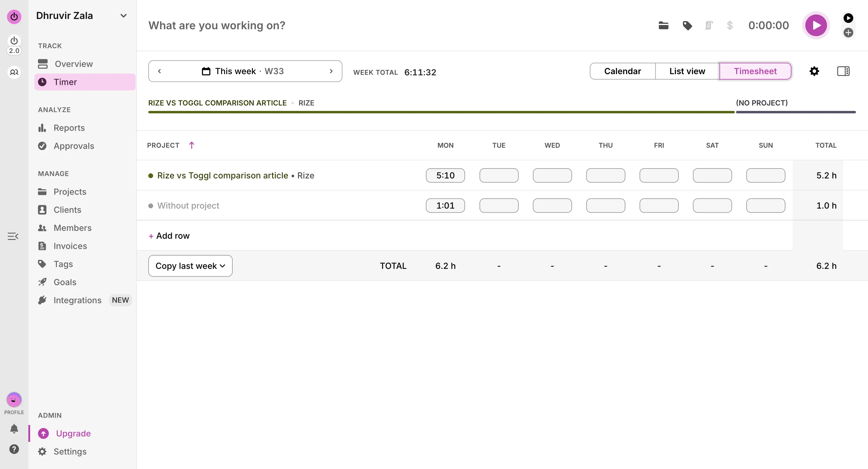The width and height of the screenshot is (868, 469).
Task: Click the week total 6:11:32 value
Action: click(420, 72)
